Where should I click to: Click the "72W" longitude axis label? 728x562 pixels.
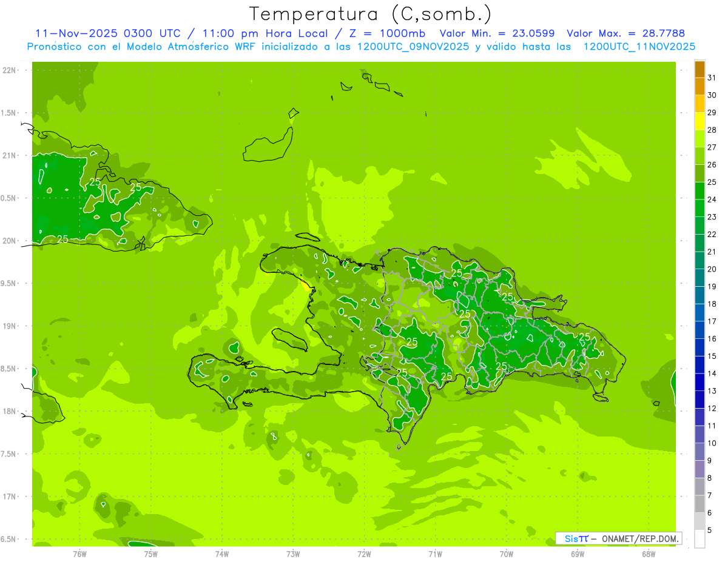(x=364, y=554)
